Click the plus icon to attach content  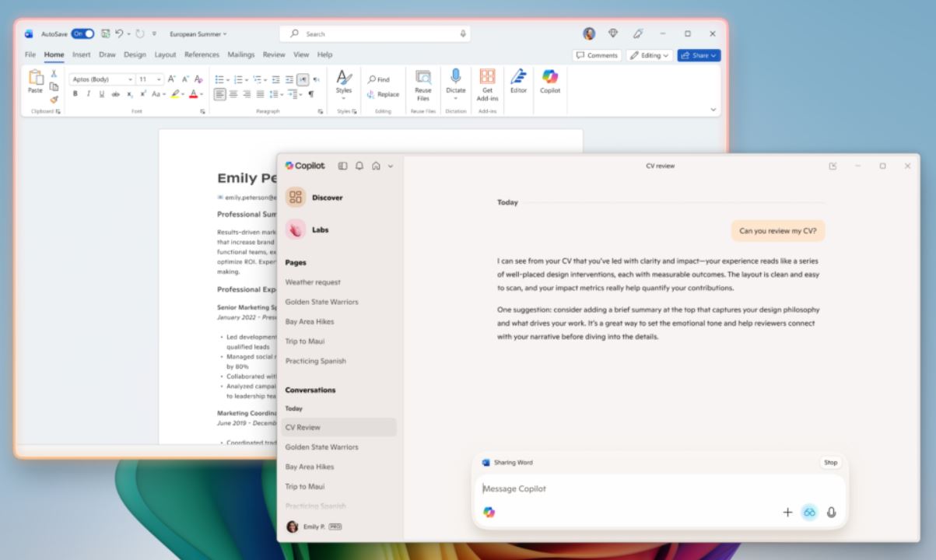point(787,512)
